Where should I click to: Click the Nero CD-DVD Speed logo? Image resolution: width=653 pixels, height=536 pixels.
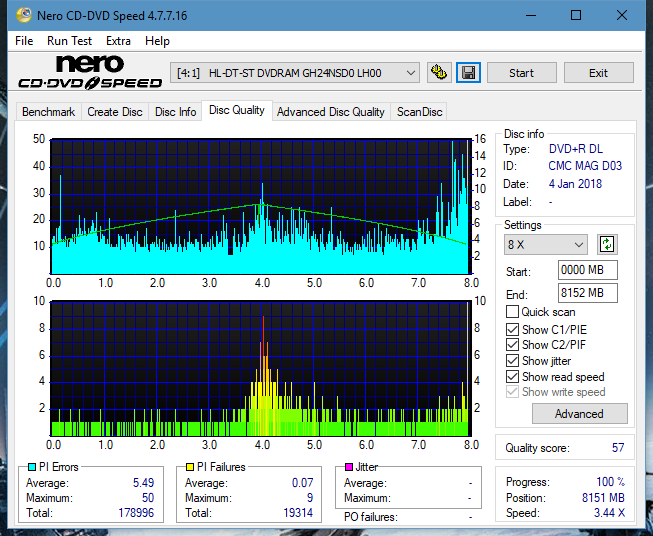pyautogui.click(x=90, y=73)
